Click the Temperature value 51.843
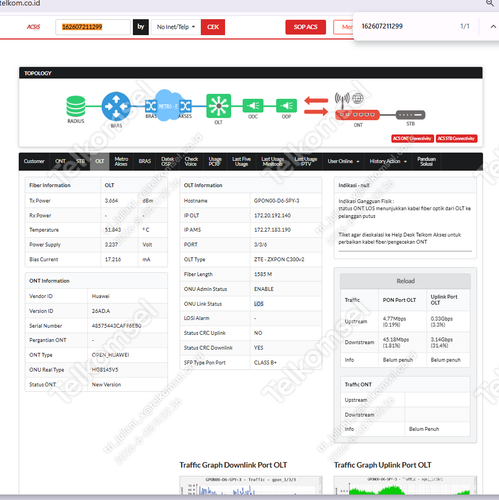The image size is (499, 500). pyautogui.click(x=113, y=230)
